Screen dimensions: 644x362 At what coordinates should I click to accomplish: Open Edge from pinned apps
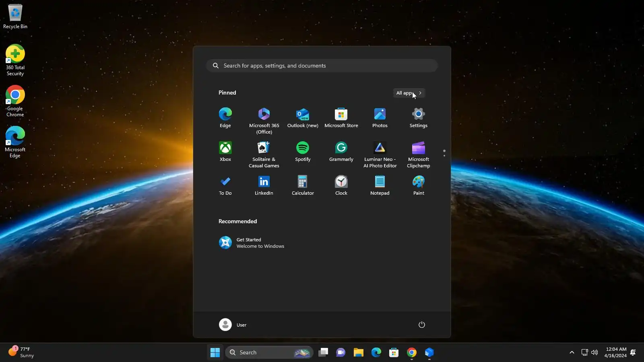pos(225,118)
